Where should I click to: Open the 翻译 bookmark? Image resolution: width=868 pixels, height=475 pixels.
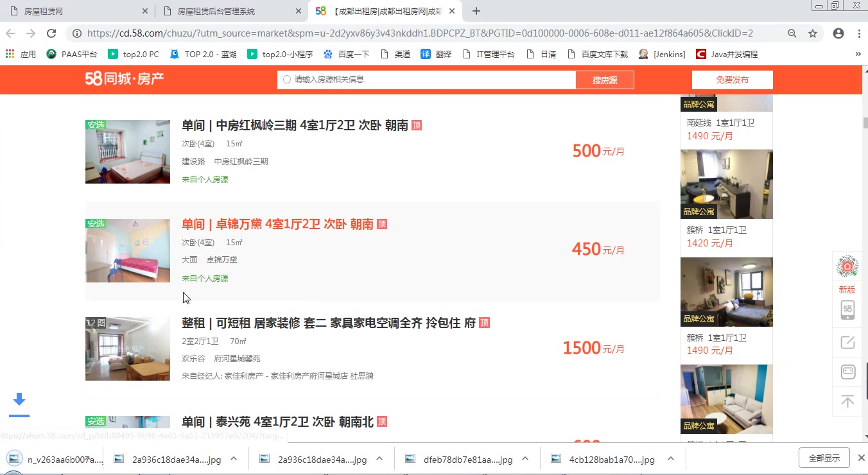[436, 55]
